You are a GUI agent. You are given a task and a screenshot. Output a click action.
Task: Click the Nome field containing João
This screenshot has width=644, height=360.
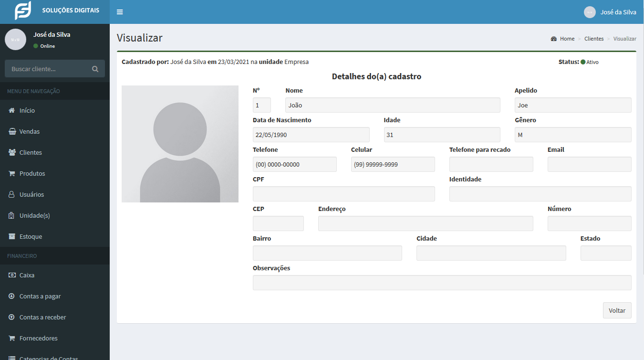(x=393, y=105)
